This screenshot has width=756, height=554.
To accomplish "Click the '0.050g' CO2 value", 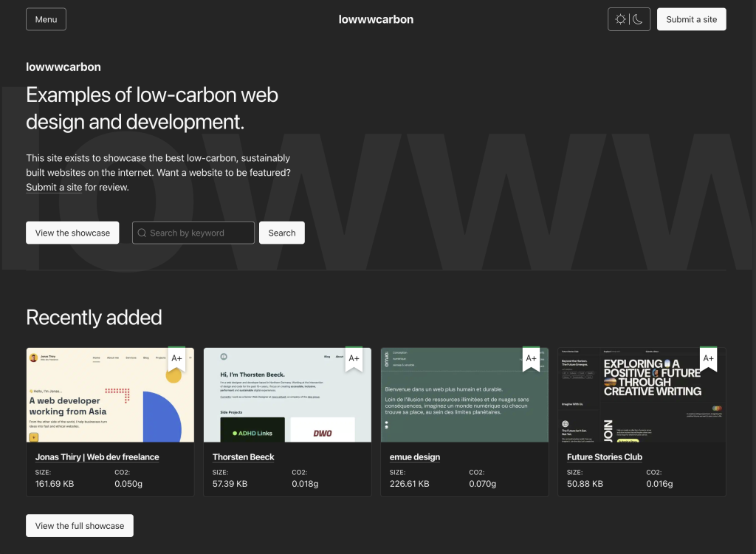I will coord(128,484).
